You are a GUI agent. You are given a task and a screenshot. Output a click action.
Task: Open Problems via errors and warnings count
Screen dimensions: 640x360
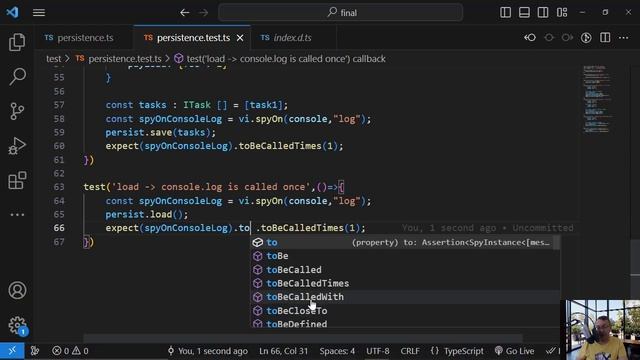pyautogui.click(x=70, y=351)
